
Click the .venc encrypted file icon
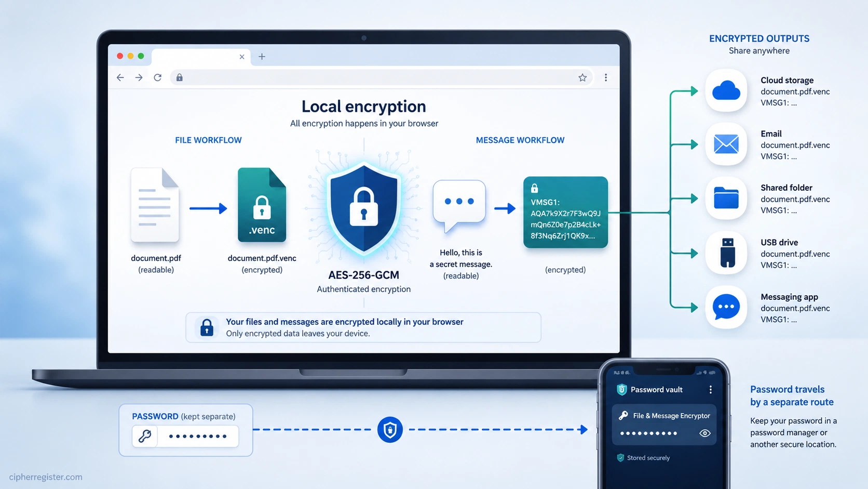[x=262, y=205]
